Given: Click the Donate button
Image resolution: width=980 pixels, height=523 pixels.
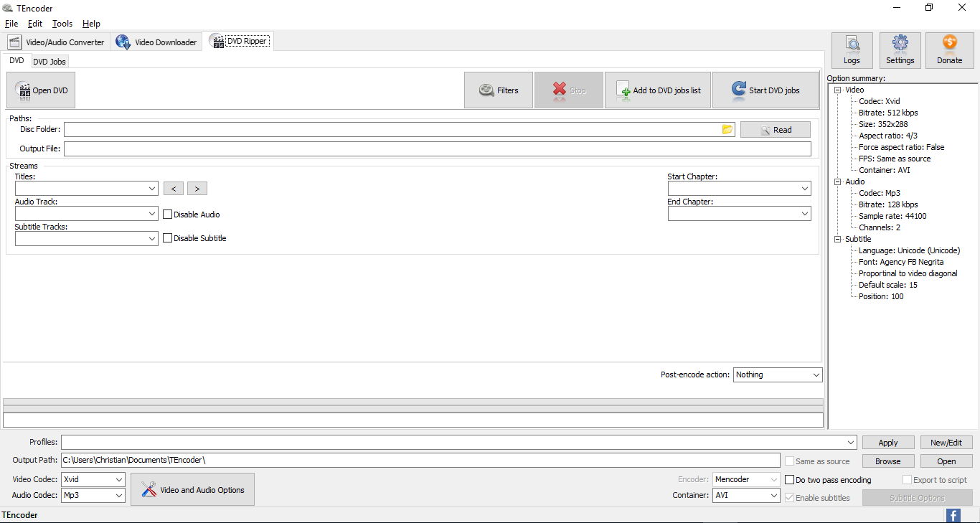Looking at the screenshot, I should click(950, 51).
